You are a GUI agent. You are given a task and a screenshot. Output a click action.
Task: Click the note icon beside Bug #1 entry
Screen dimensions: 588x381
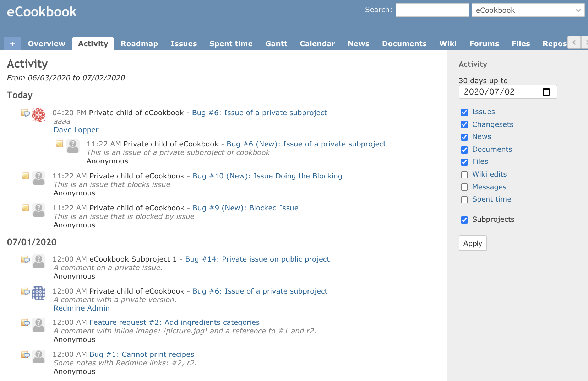(25, 355)
